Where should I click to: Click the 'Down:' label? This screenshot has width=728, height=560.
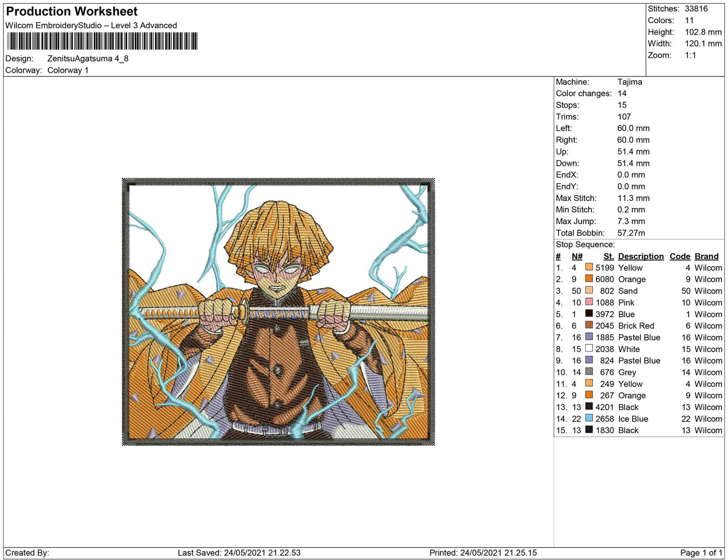(568, 163)
